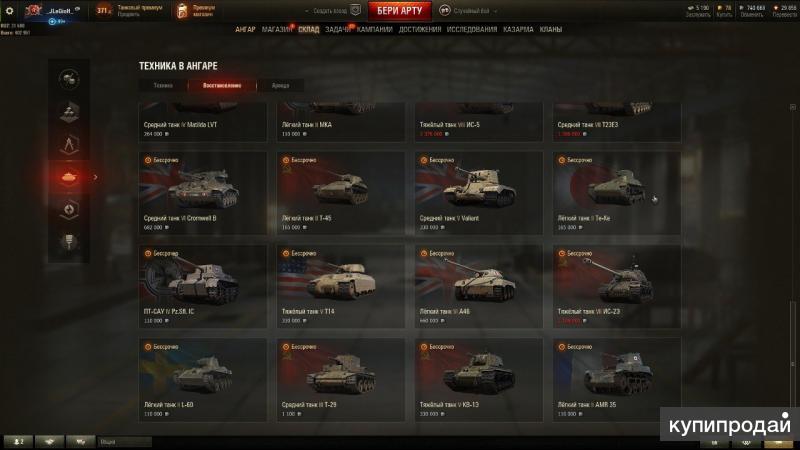Open the ИССЛЕДОВАНИЯ menu item
The height and width of the screenshot is (450, 800).
pos(471,30)
